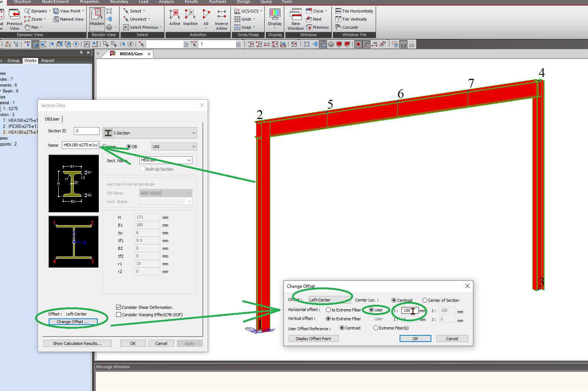This screenshot has height=391, width=588.
Task: Click horizontal offset I value field
Action: pos(410,310)
